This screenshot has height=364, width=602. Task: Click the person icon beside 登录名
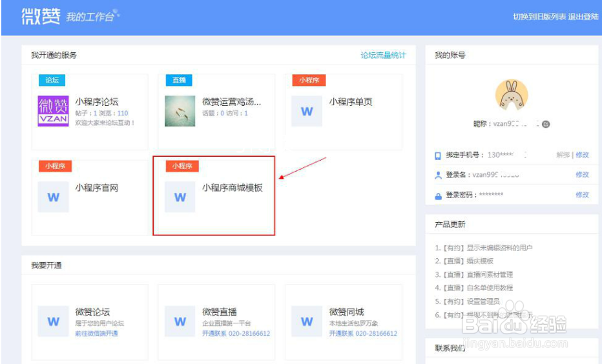438,176
